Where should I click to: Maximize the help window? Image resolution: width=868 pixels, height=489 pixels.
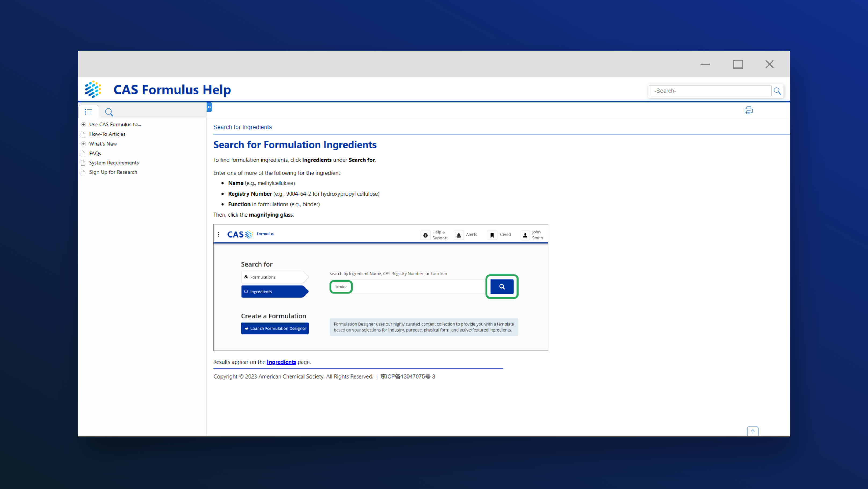coord(737,64)
